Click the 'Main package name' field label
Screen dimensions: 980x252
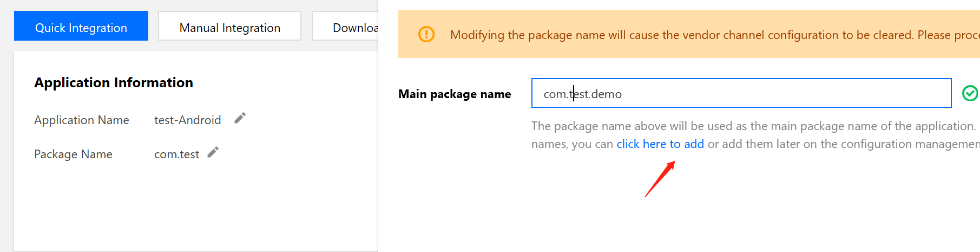coord(455,94)
